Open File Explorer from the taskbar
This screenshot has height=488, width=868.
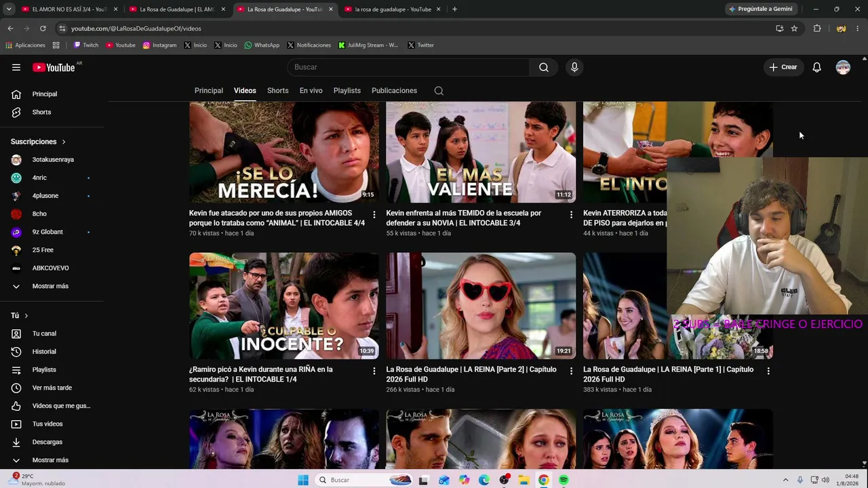(524, 480)
